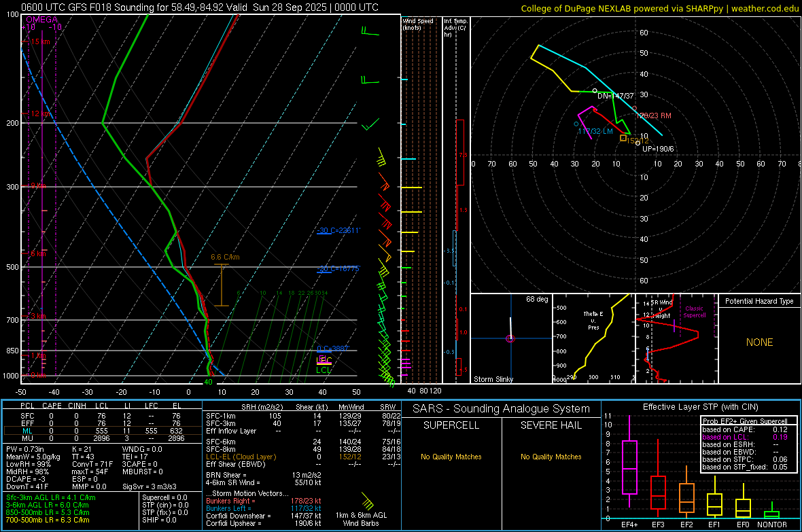Image resolution: width=802 pixels, height=532 pixels.
Task: Click the -20 C=18775' height label
Action: point(338,268)
